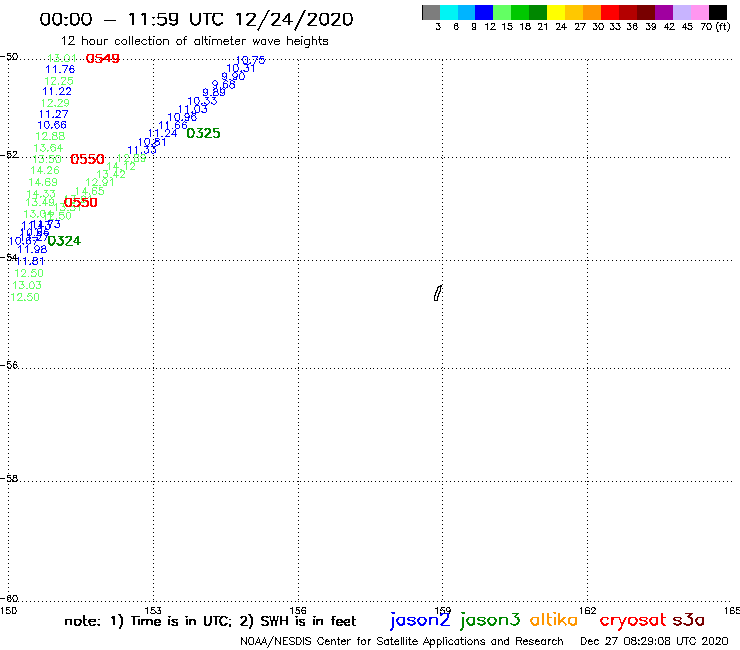Select the cyan swatch in the color bar
Screen dimensions: 740x650
click(x=449, y=12)
